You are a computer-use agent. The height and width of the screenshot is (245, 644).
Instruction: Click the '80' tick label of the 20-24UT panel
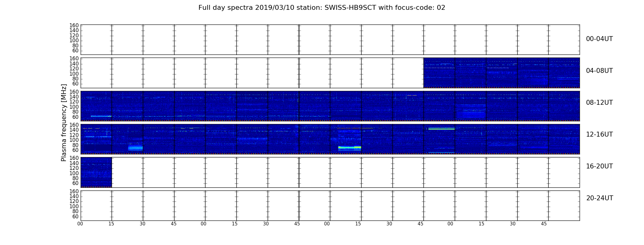76,211
